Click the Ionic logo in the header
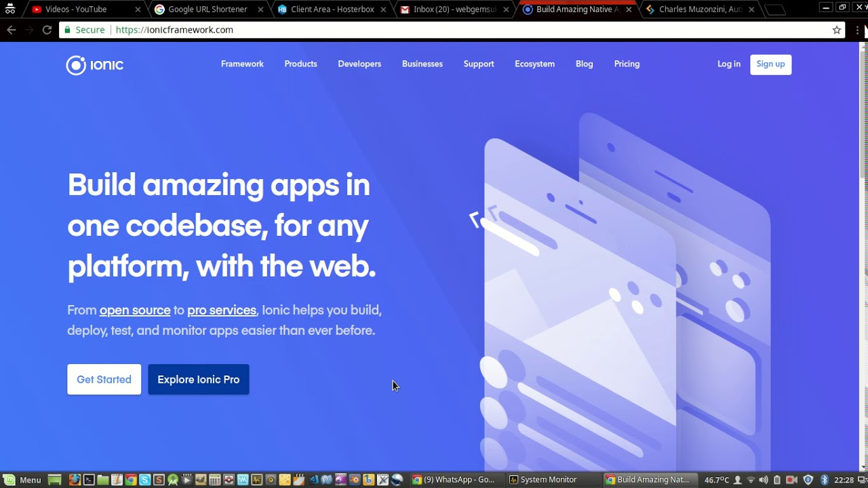 (95, 65)
